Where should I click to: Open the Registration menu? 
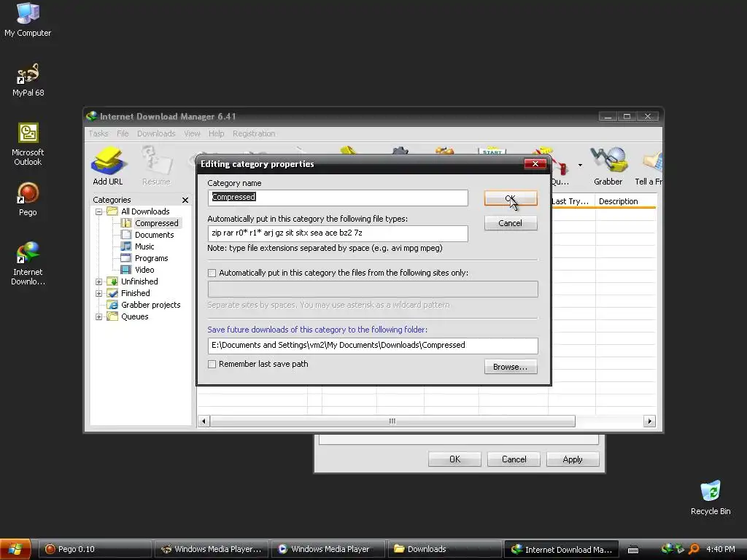254,133
